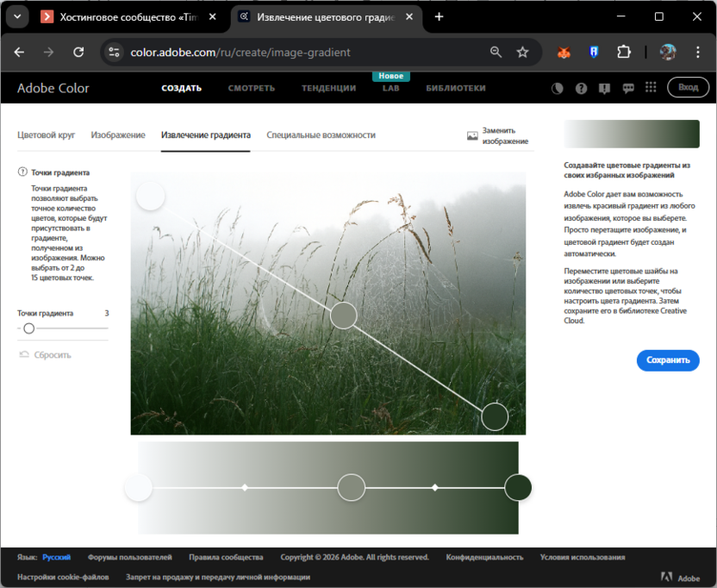The width and height of the screenshot is (717, 588).
Task: Click the feedback exclamation icon in header
Action: pyautogui.click(x=604, y=87)
